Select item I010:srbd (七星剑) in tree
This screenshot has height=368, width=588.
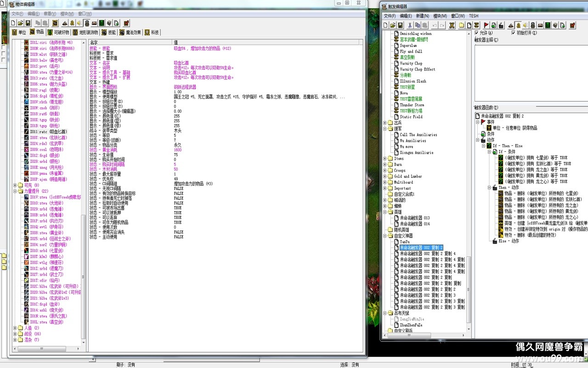(x=47, y=251)
